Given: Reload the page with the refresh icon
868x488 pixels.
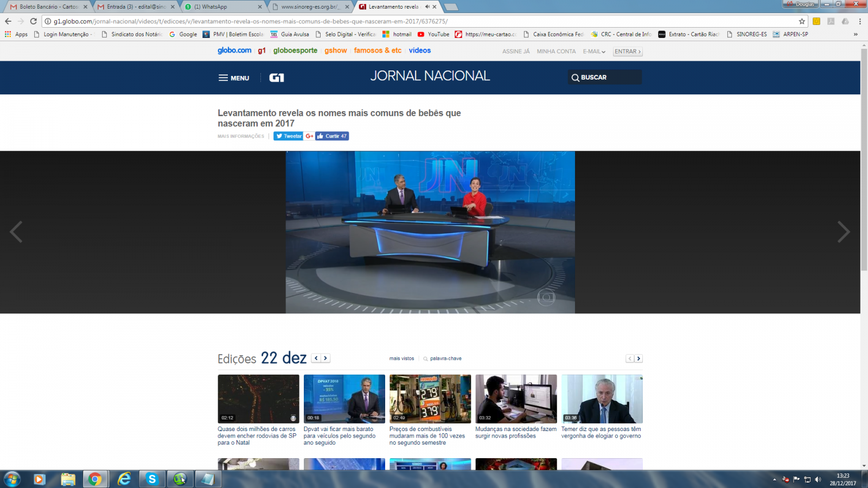Looking at the screenshot, I should [x=33, y=21].
